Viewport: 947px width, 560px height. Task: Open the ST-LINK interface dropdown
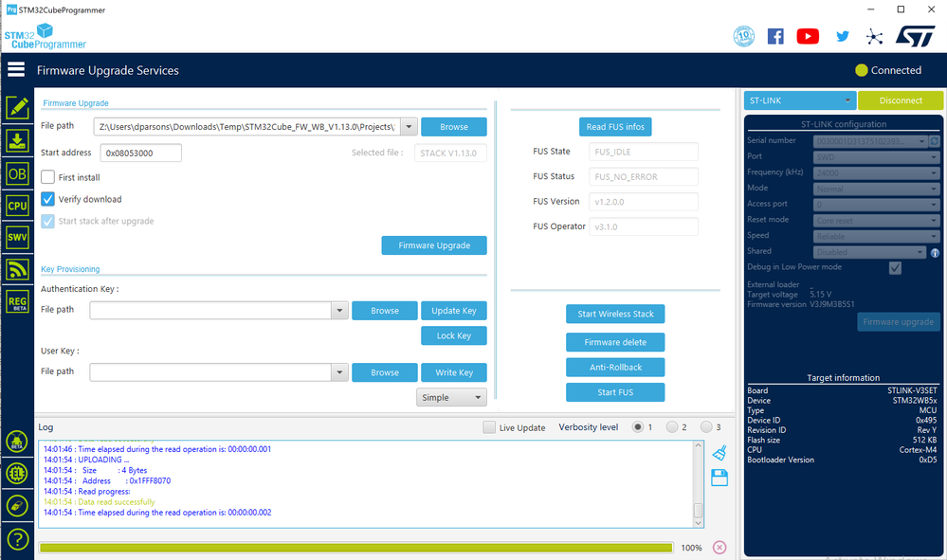(800, 100)
